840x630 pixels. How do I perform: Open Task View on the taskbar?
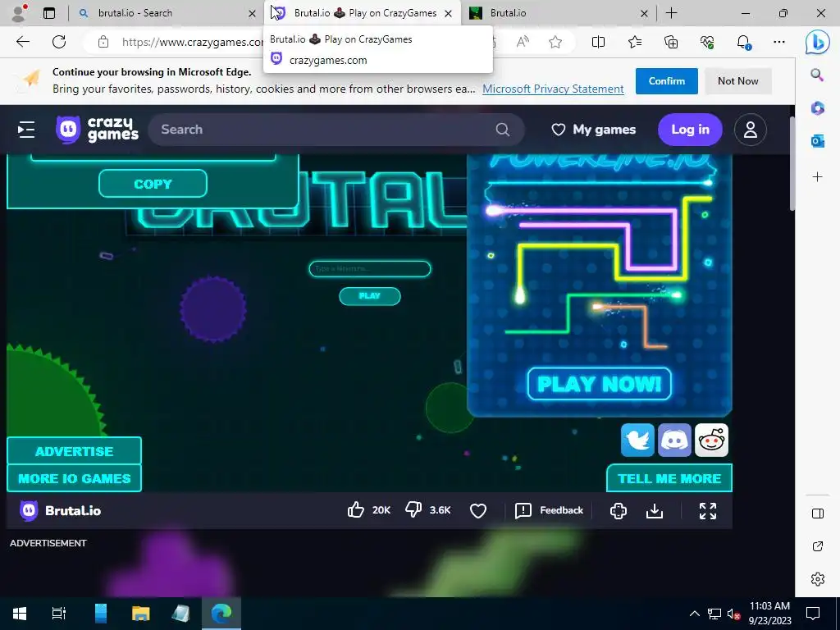click(x=58, y=614)
